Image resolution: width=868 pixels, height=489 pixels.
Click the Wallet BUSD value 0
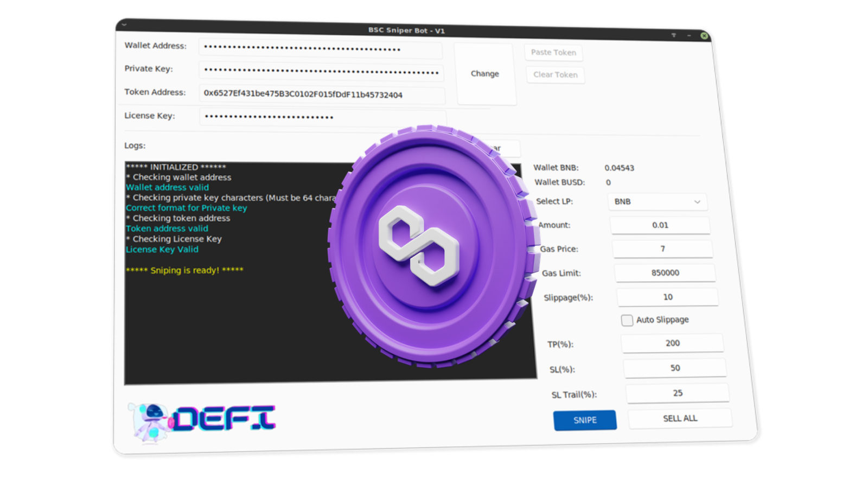pyautogui.click(x=608, y=183)
